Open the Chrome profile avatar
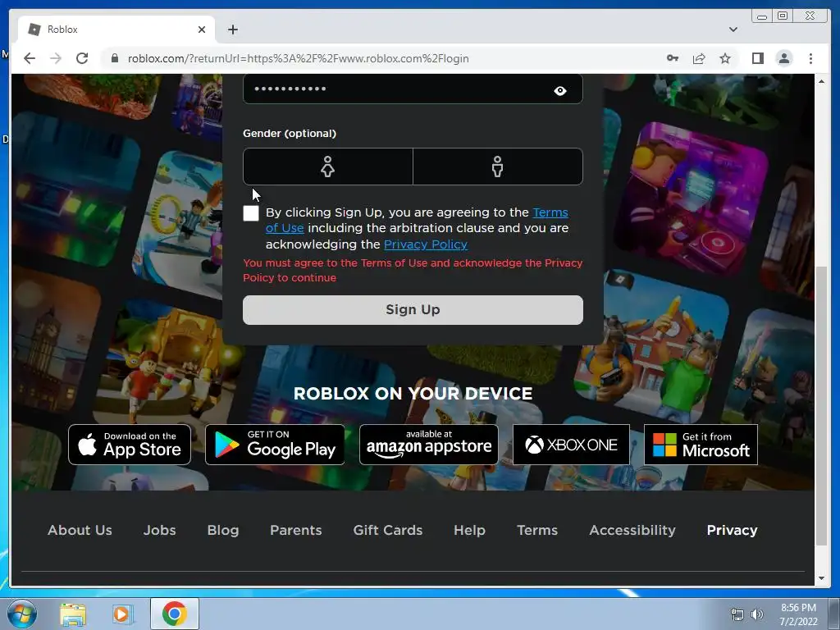Screen dimensions: 840x630 tap(783, 58)
